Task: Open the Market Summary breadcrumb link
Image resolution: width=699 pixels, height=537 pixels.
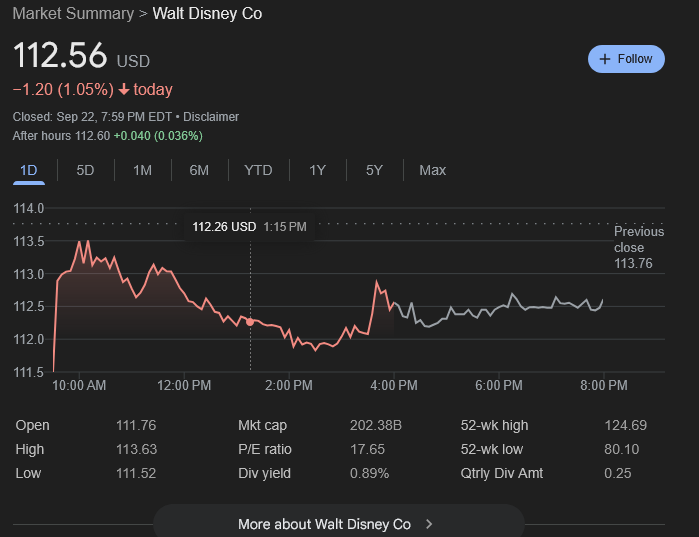Action: (73, 13)
